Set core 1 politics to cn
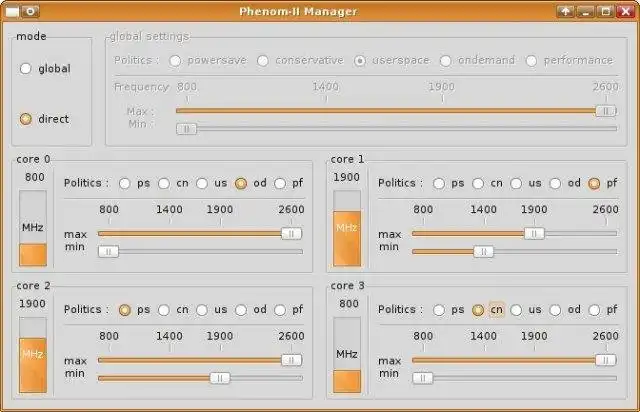This screenshot has width=640, height=412. point(478,184)
